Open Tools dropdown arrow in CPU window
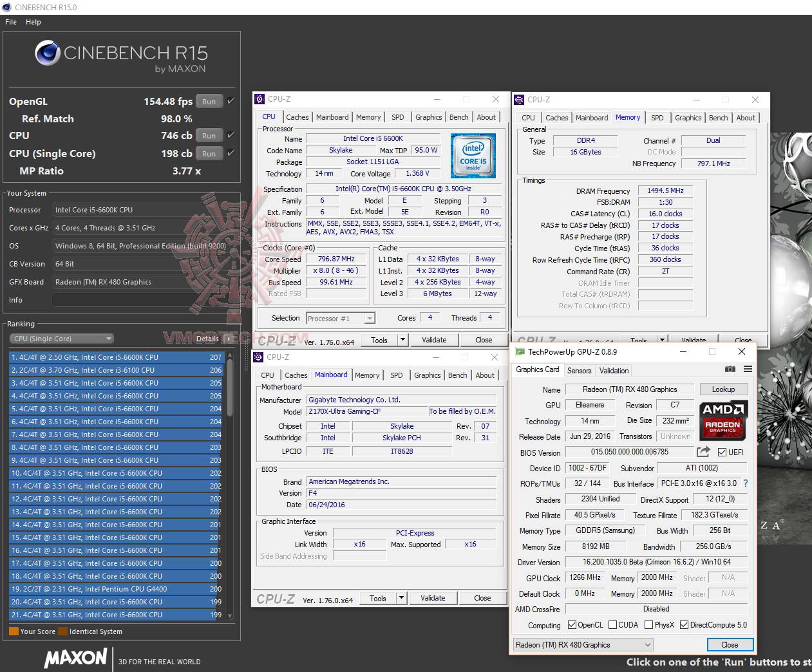Screen dimensions: 812x672 click(x=402, y=340)
